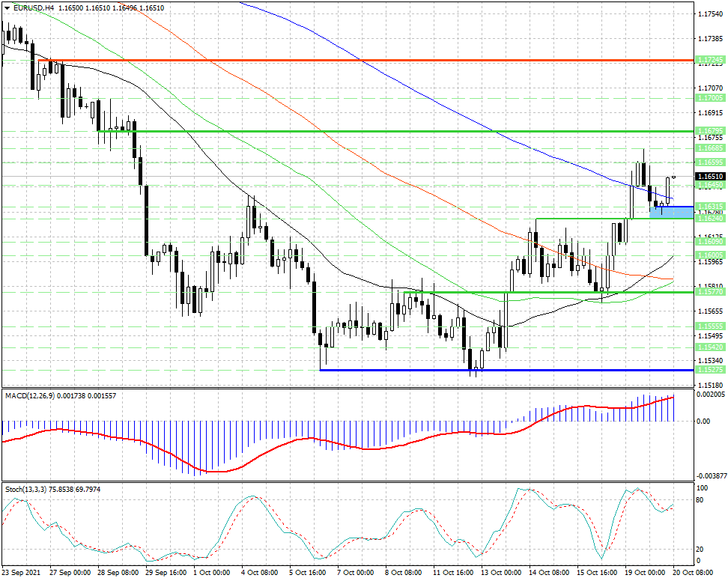Click the price level label 1.16450
The height and width of the screenshot is (581, 728).
point(710,185)
